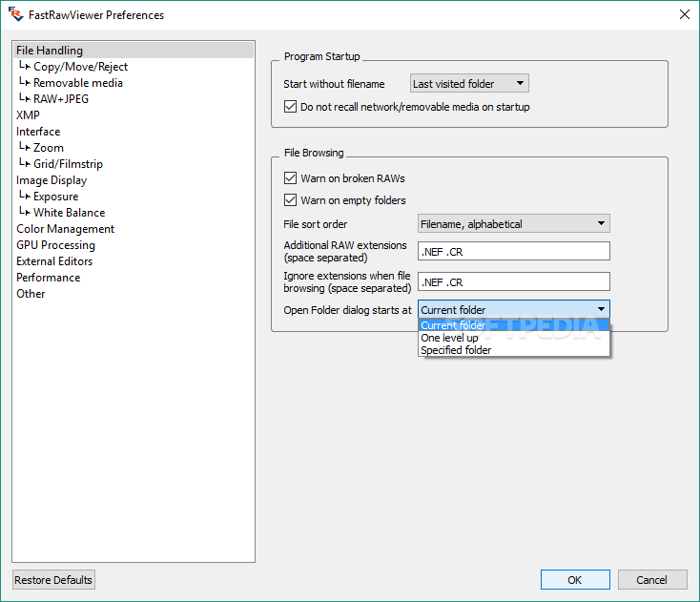Uncheck Warn on broken RAWs
Viewport: 700px width, 602px height.
[290, 178]
